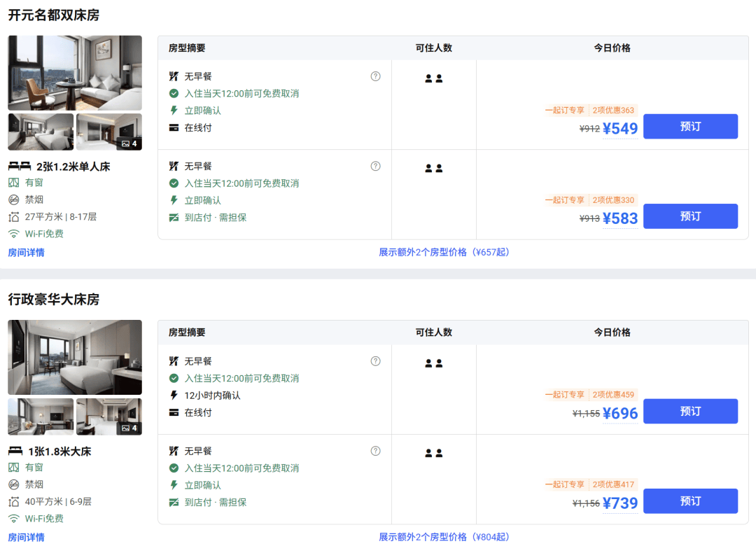
Task: Open 房间详情 link for executive king room
Action: click(x=26, y=537)
